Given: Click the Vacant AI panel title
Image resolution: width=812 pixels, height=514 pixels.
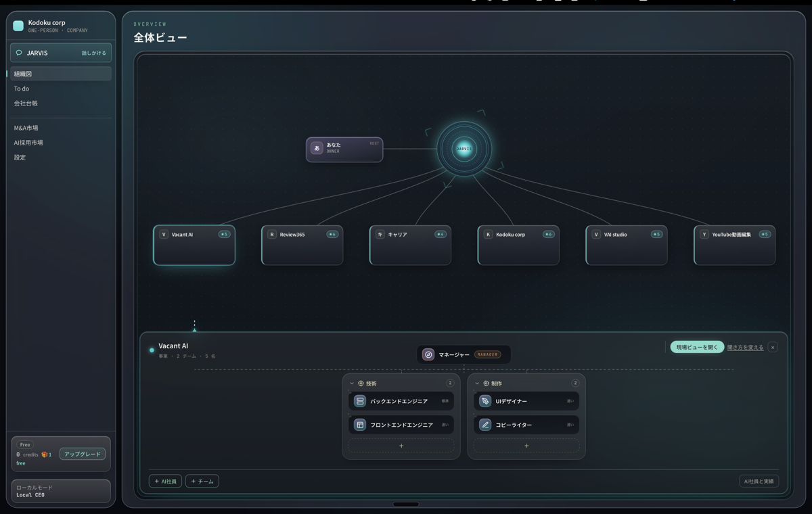Looking at the screenshot, I should click(173, 346).
